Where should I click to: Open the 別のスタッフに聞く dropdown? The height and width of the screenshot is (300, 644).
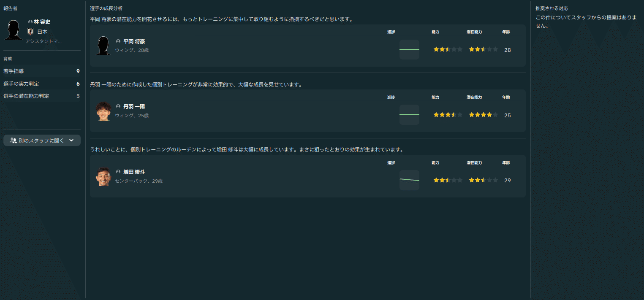42,141
